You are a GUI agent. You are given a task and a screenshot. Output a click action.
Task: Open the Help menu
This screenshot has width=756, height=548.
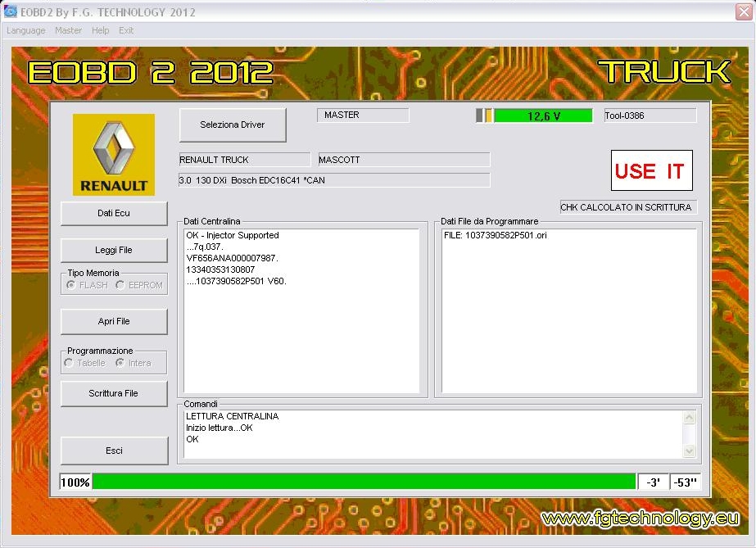[x=100, y=30]
